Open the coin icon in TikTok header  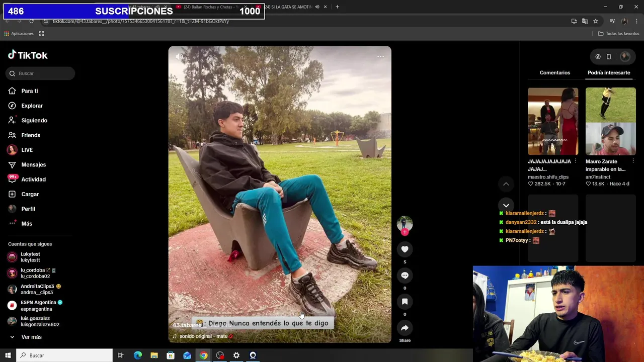point(598,57)
